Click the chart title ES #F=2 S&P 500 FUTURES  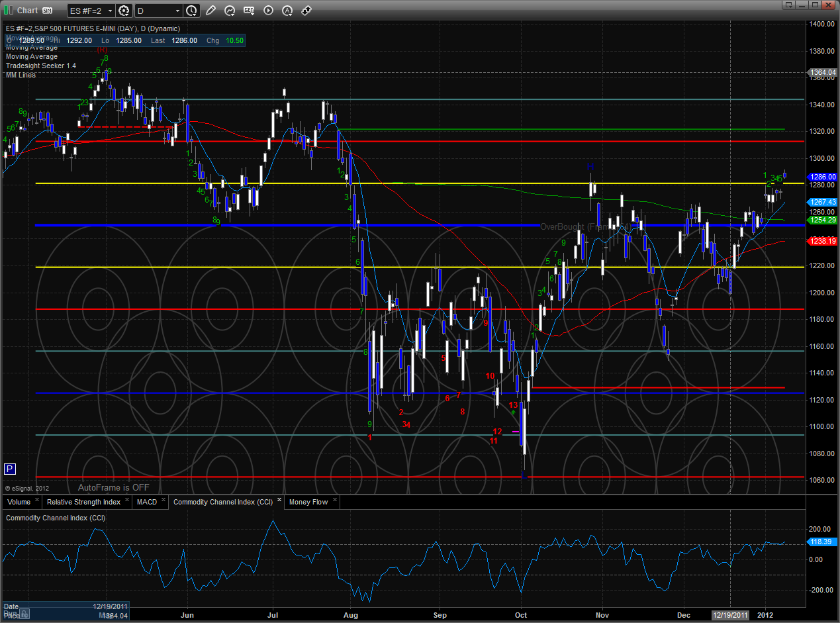click(x=93, y=28)
